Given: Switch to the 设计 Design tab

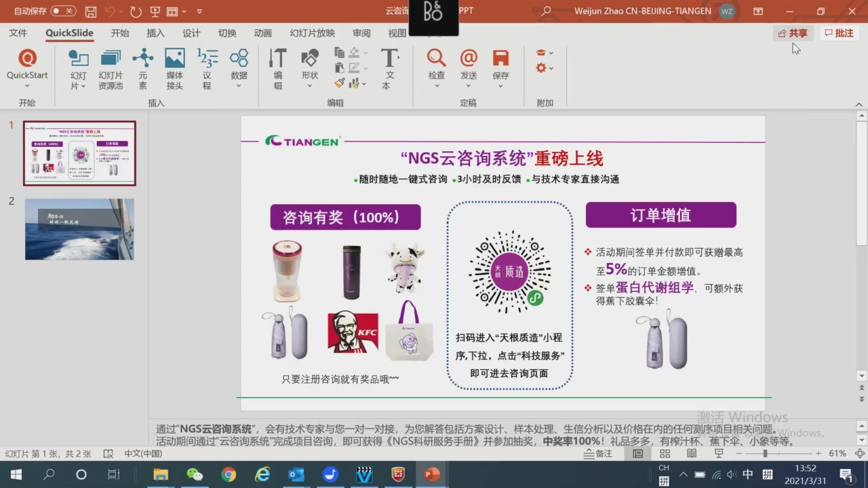Looking at the screenshot, I should (191, 33).
